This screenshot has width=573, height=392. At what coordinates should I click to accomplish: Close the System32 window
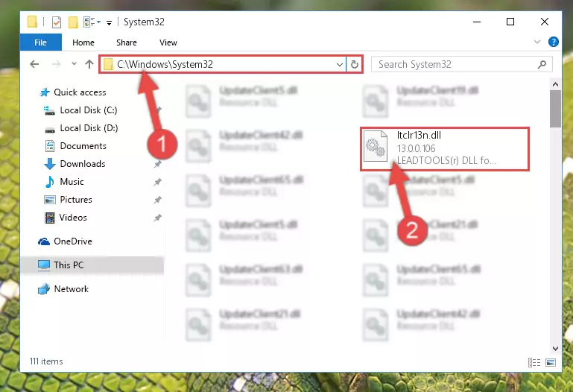click(x=545, y=22)
